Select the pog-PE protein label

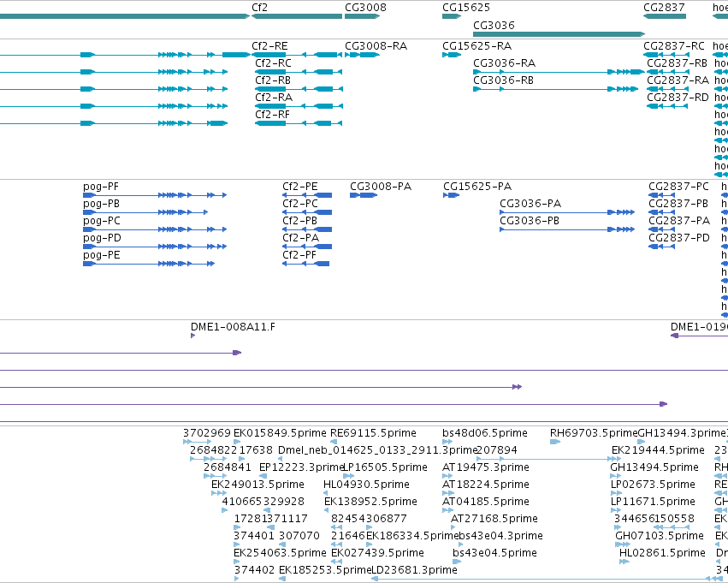coord(102,255)
